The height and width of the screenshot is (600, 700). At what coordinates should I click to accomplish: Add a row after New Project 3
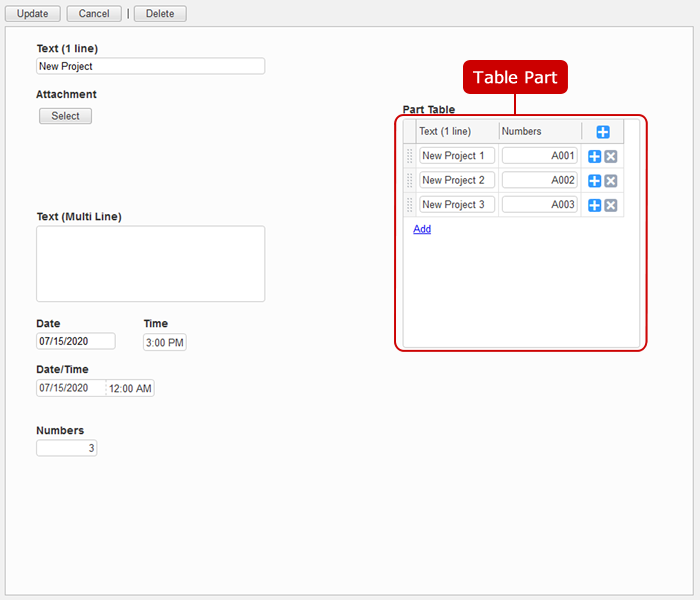pos(594,205)
